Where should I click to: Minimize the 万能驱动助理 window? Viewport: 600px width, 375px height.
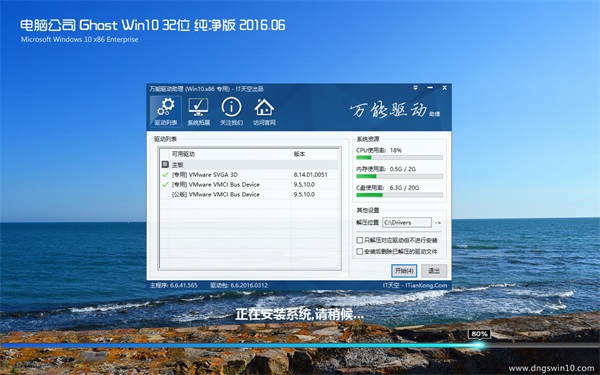click(430, 88)
